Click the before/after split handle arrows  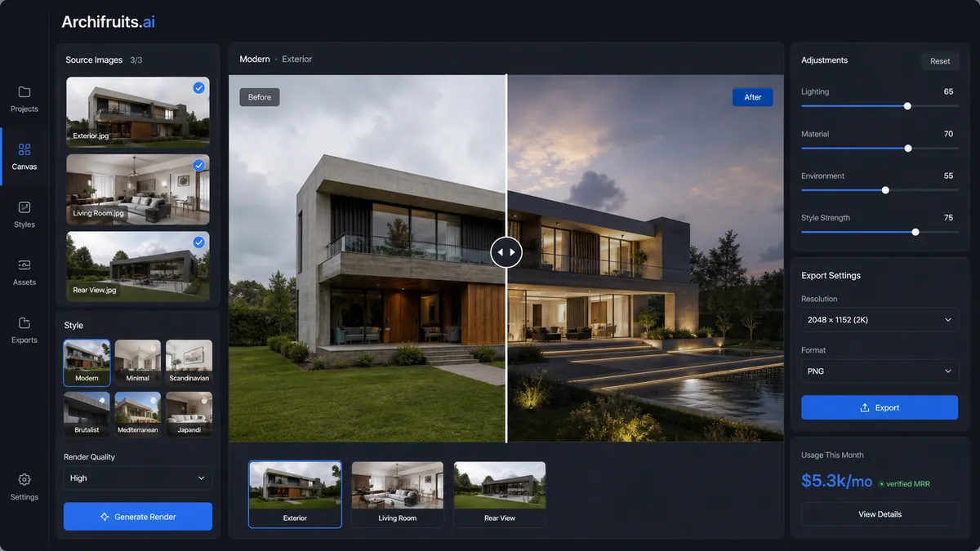click(506, 252)
